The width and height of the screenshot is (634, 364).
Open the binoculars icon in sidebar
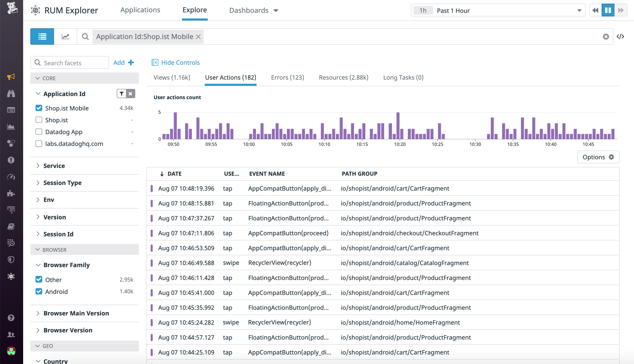coord(11,94)
